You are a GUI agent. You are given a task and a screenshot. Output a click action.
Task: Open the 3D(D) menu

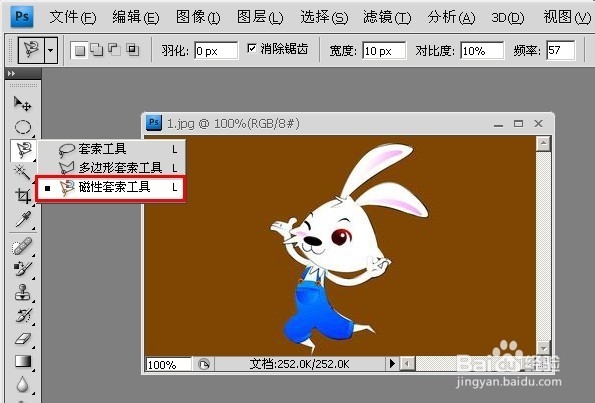coord(507,17)
